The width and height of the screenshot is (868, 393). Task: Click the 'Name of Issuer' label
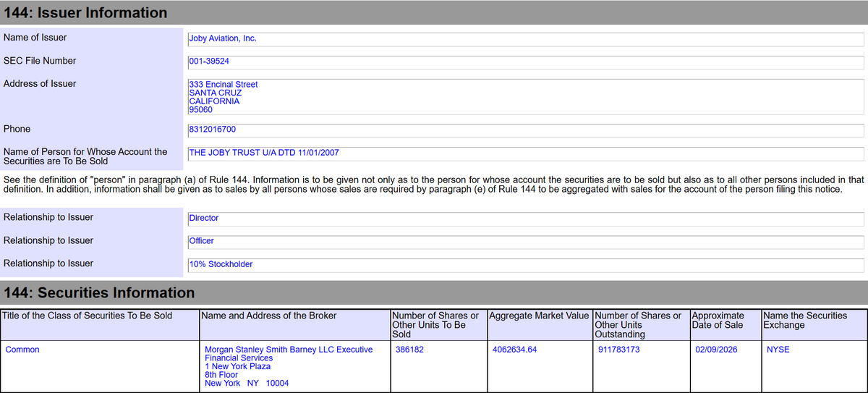(x=35, y=38)
